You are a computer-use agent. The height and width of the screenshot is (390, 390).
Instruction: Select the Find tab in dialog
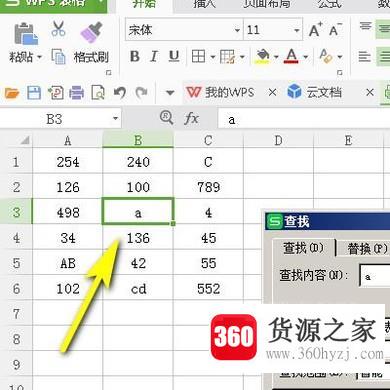coord(303,248)
